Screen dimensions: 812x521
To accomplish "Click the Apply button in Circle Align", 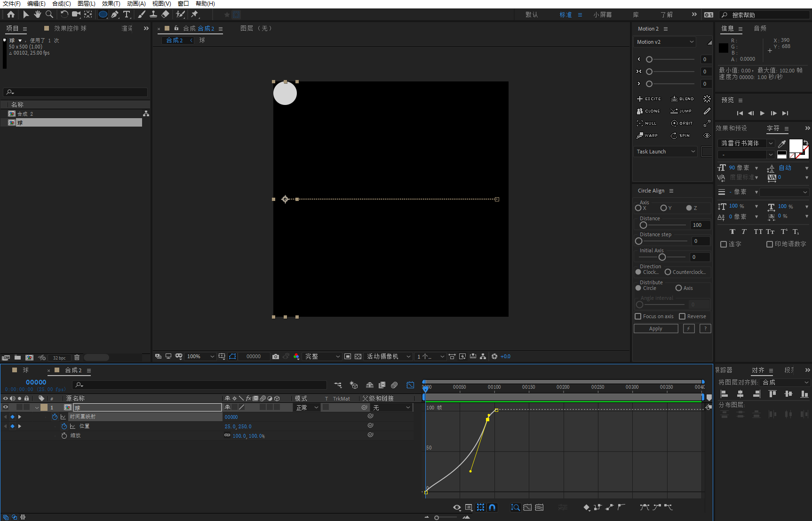I will 656,329.
